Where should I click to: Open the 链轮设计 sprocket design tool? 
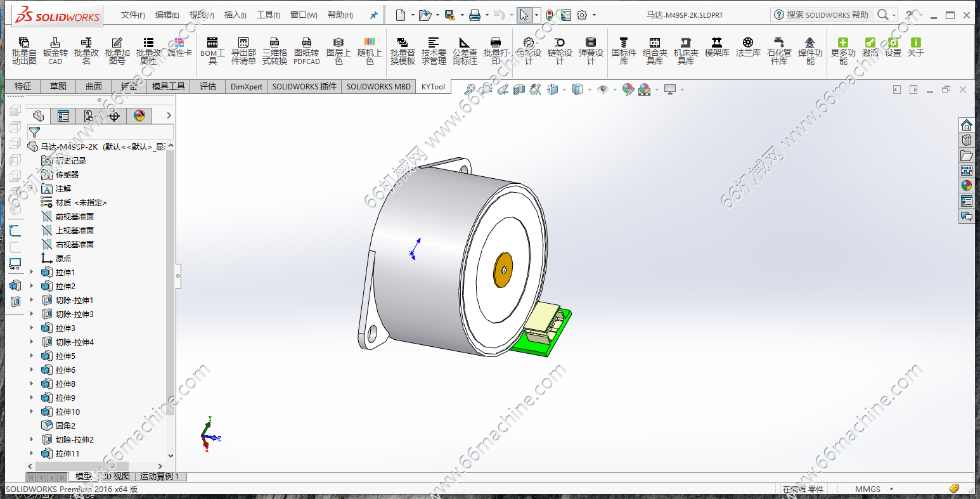(560, 51)
